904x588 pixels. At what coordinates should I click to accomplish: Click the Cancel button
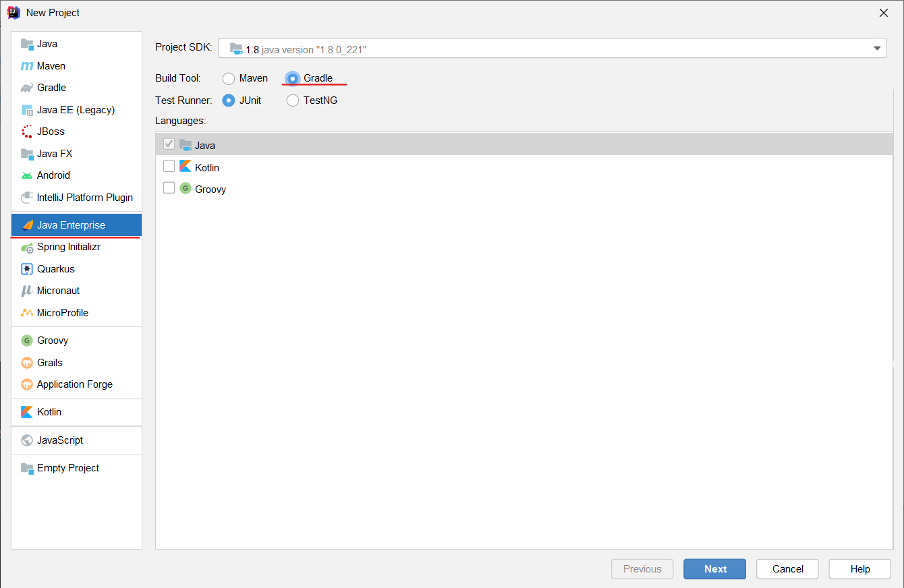(787, 569)
